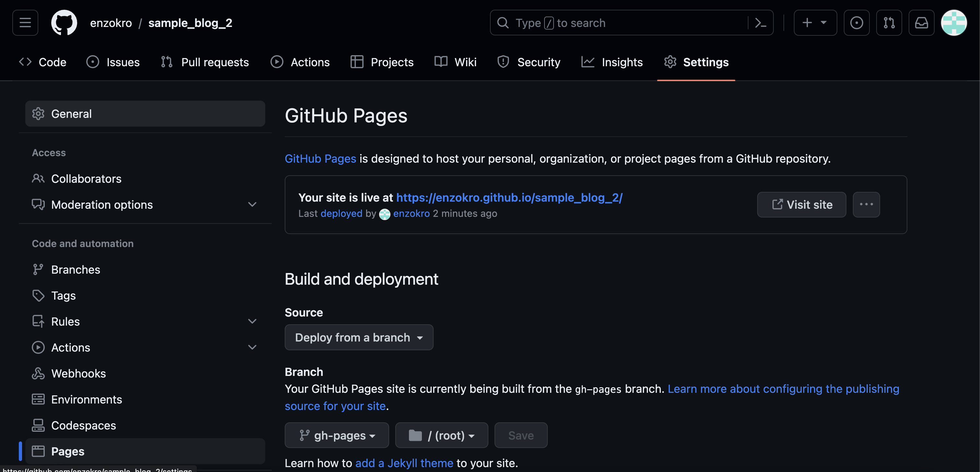Expand Moderation options chevron
This screenshot has height=472, width=980.
pos(252,205)
